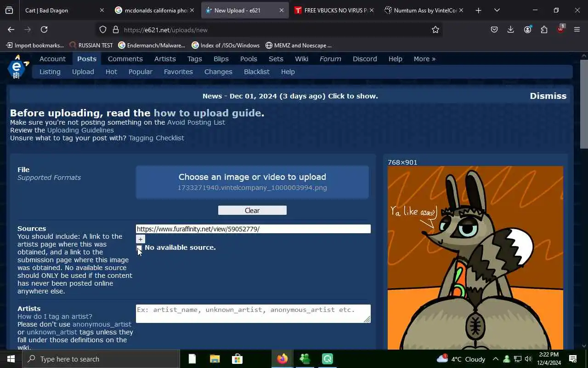
Task: Open the green people app on taskbar
Action: coord(305,359)
